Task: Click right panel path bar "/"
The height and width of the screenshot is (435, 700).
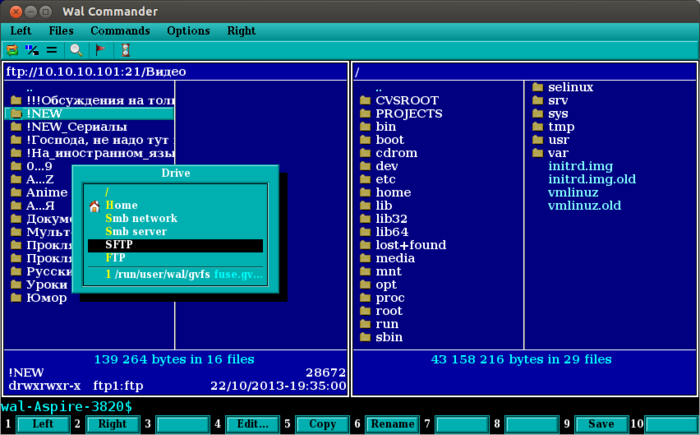Action: point(524,72)
